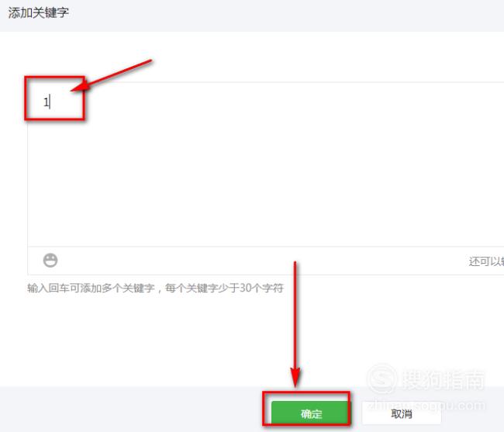Click the gray header bar of the dialog
The height and width of the screenshot is (432, 504).
point(252,16)
